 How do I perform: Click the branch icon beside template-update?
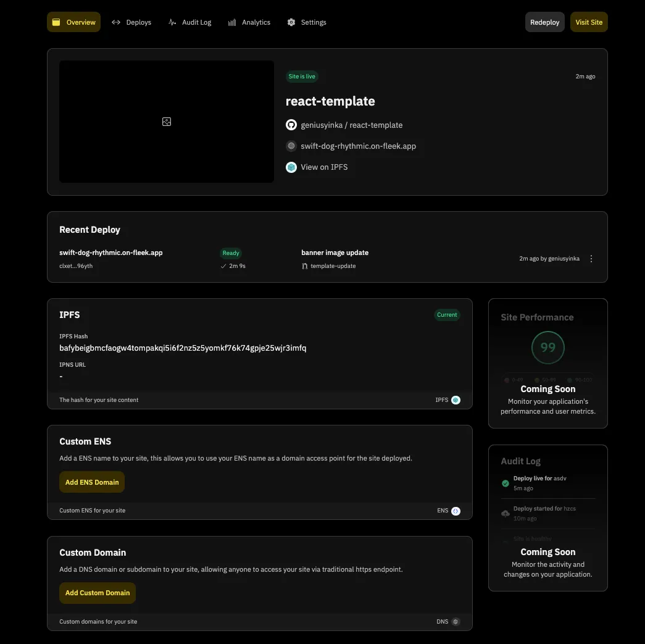point(305,266)
